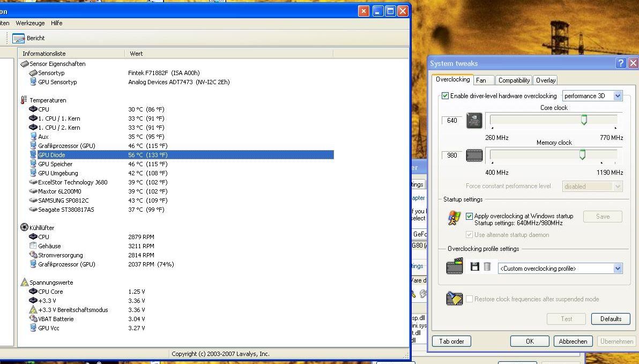Screen dimensions: 639x364
Task: Toggle Apply overclocking at Windows startup
Action: coord(469,216)
